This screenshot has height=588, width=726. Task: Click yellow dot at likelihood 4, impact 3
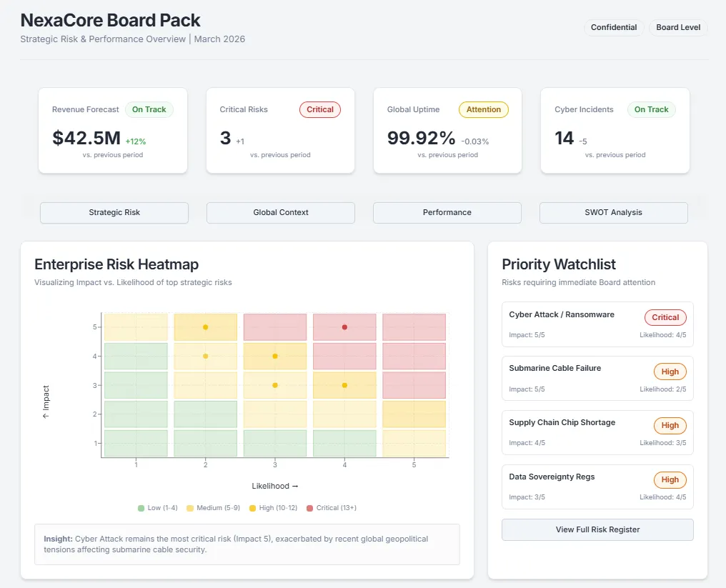344,385
